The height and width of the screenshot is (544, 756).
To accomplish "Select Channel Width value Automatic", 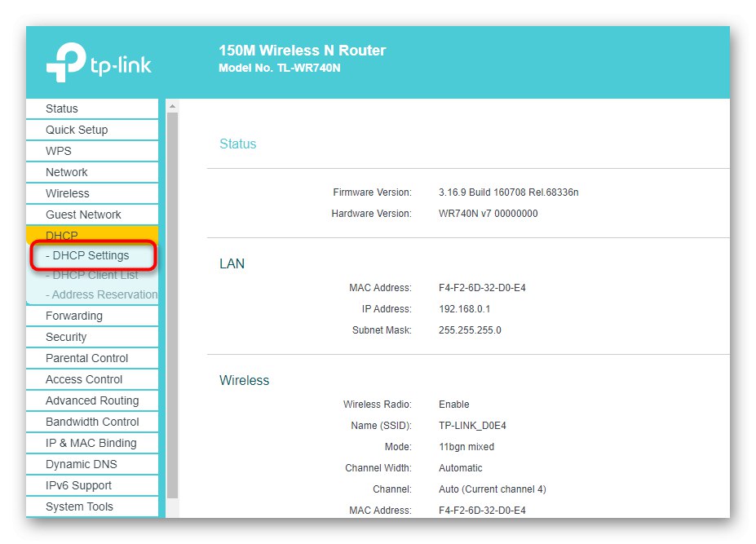I will coord(461,468).
